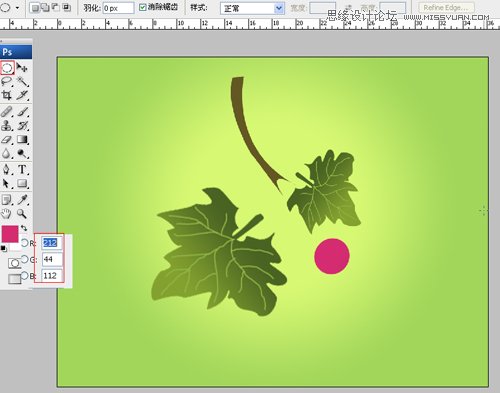Select the R radio button
This screenshot has height=393, width=500.
(25, 243)
